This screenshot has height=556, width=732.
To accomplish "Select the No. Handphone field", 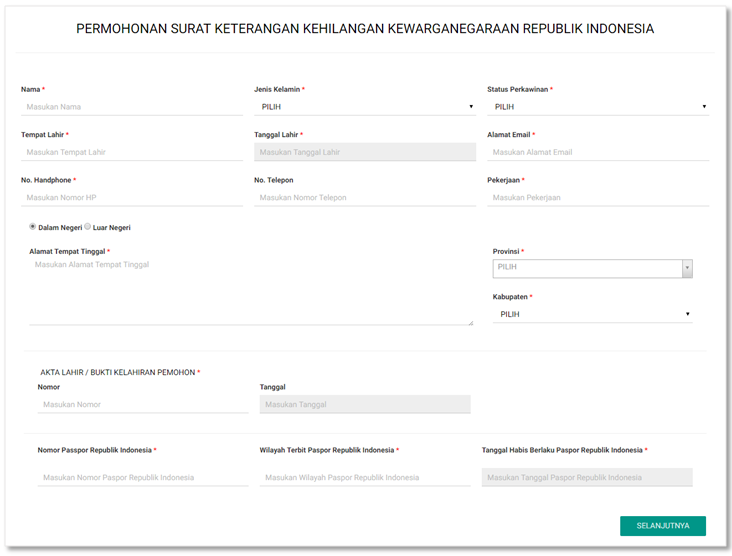I will [x=131, y=198].
